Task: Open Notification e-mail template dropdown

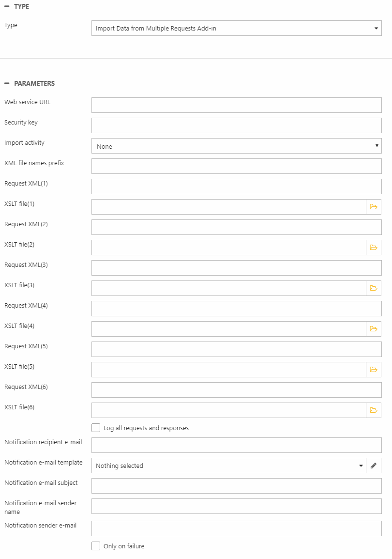Action: (228, 466)
